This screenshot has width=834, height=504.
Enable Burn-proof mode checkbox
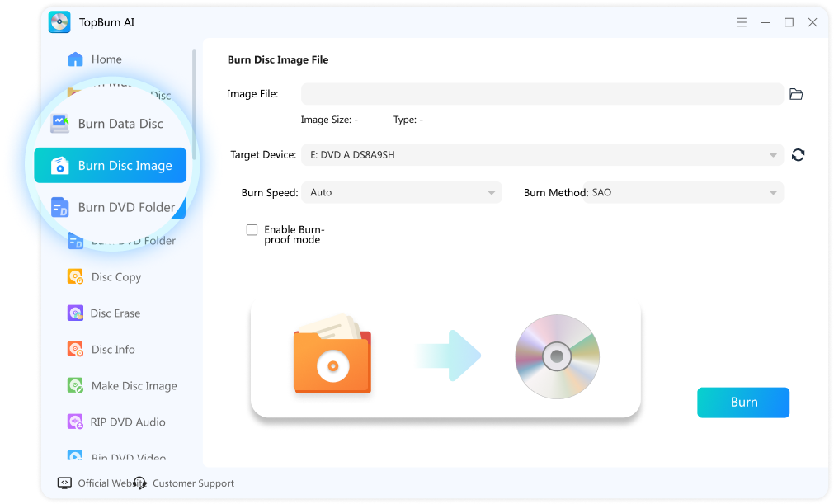(x=252, y=230)
